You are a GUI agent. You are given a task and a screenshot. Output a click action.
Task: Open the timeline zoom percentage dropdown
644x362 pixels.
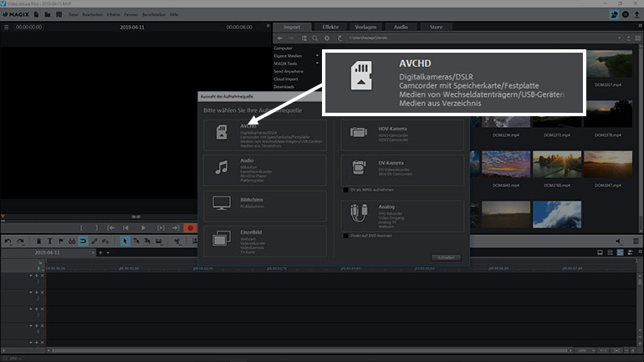594,350
